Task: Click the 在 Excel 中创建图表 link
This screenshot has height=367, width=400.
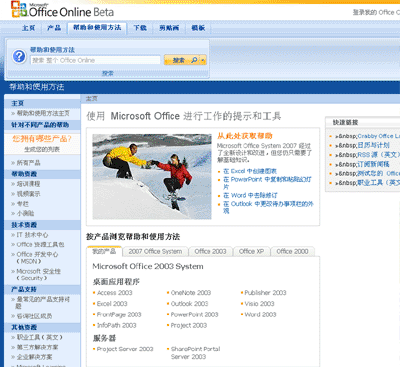Action: 250,171
